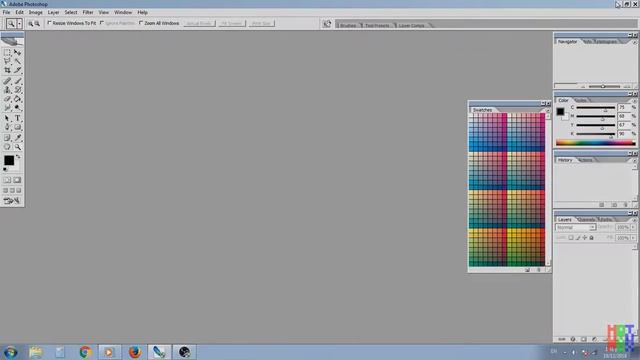Select the Rectangular Marquee tool
This screenshot has width=640, height=360.
tap(7, 52)
